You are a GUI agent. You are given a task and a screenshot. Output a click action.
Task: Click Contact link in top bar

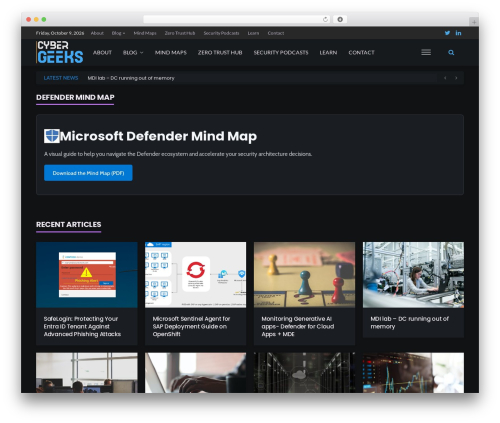[x=276, y=33]
